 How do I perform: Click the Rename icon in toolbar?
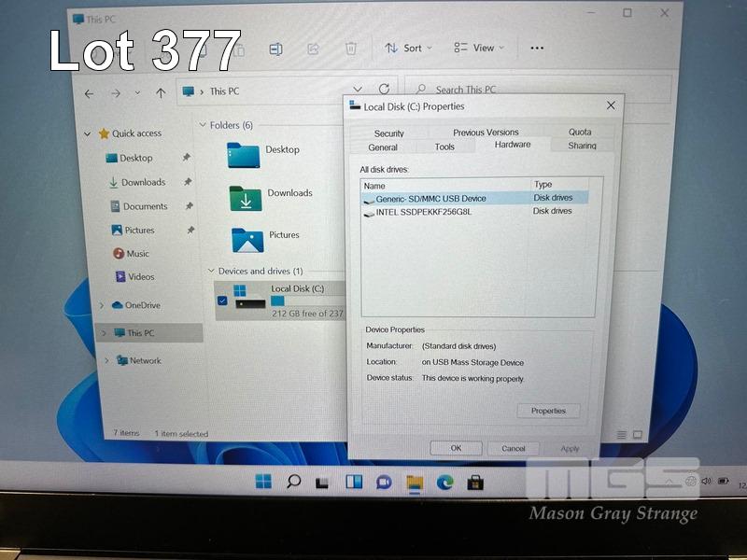276,49
